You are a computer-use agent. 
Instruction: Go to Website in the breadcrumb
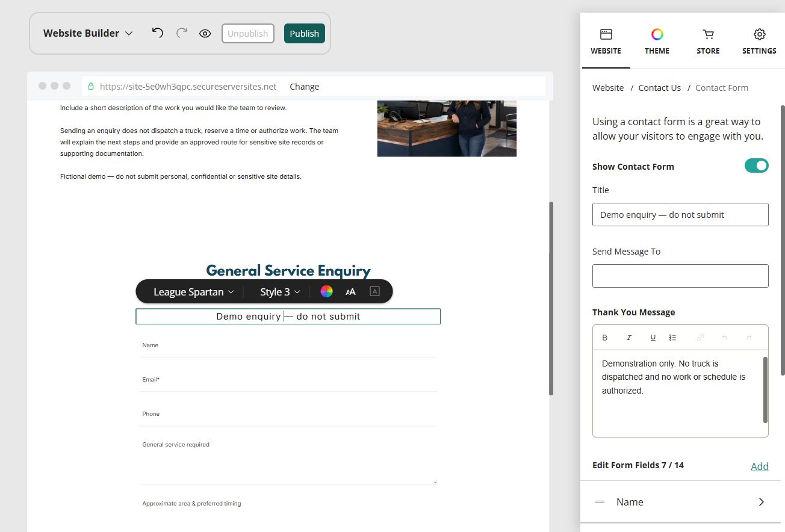coord(608,88)
